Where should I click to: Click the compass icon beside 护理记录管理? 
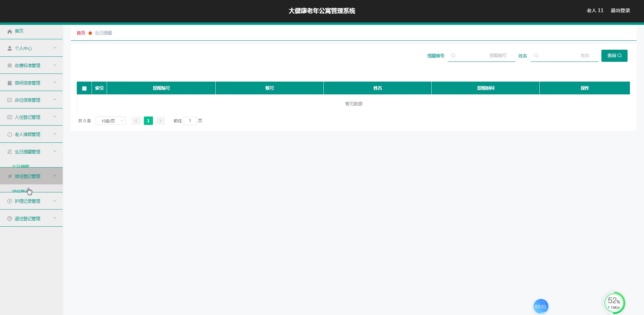point(10,201)
